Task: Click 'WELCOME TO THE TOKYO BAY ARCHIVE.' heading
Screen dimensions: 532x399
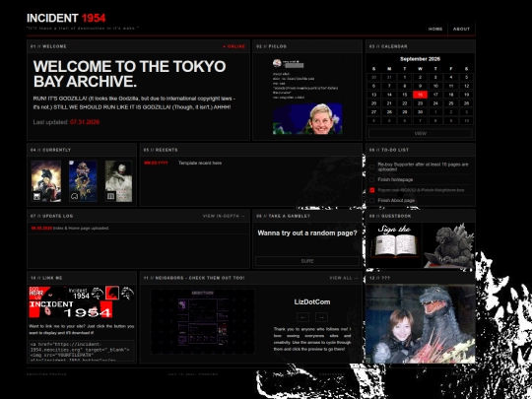Action: 130,74
